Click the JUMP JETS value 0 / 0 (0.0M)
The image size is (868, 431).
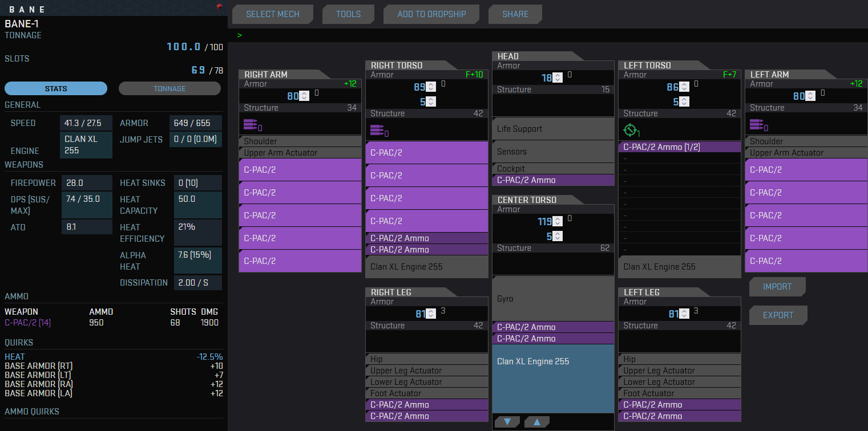pos(196,139)
